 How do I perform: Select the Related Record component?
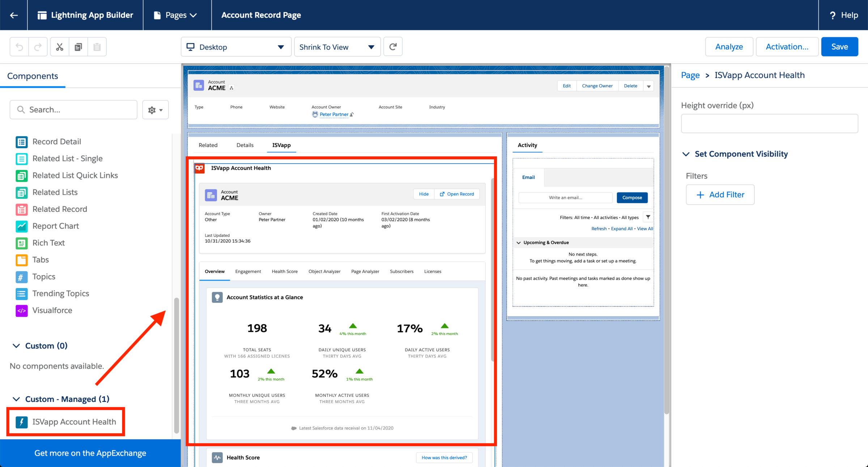point(51,209)
